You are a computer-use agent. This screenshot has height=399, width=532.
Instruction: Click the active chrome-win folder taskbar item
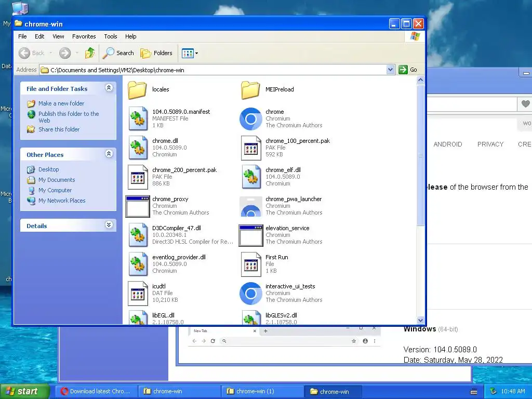[334, 392]
